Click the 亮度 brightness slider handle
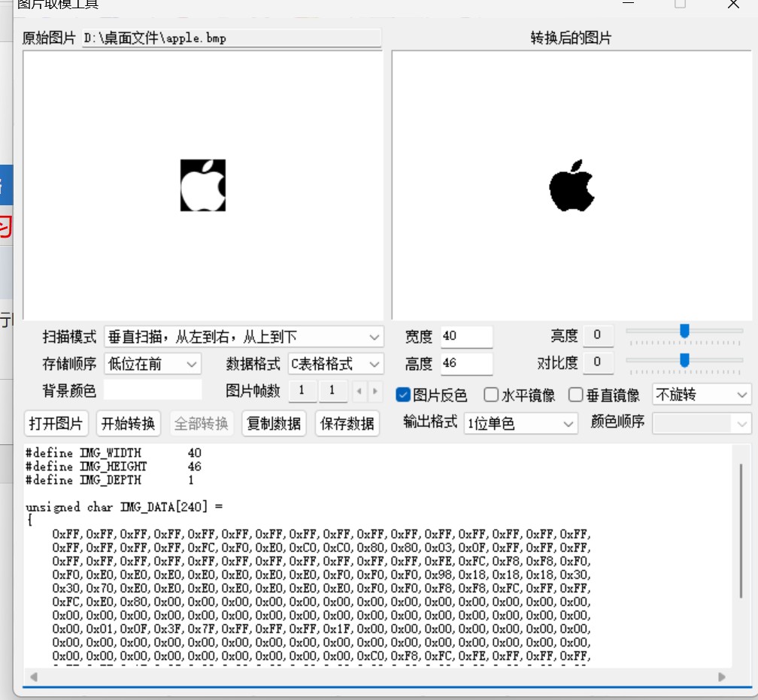Image resolution: width=758 pixels, height=700 pixels. (x=684, y=332)
